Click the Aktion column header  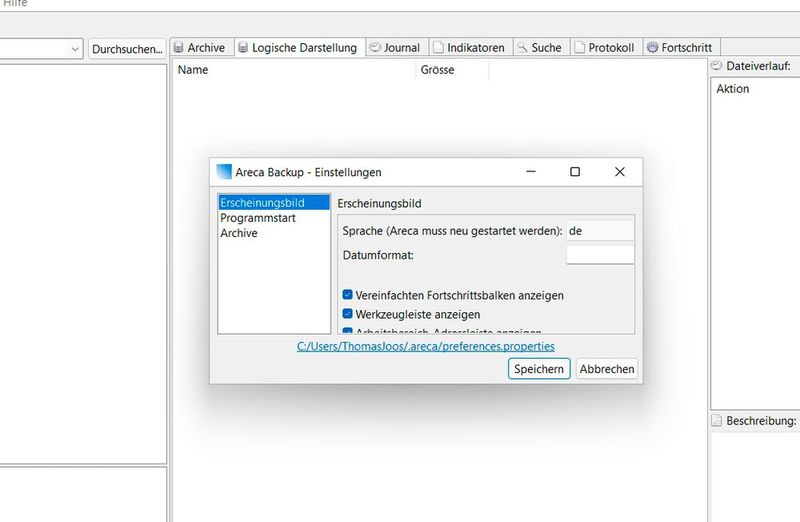pos(733,89)
